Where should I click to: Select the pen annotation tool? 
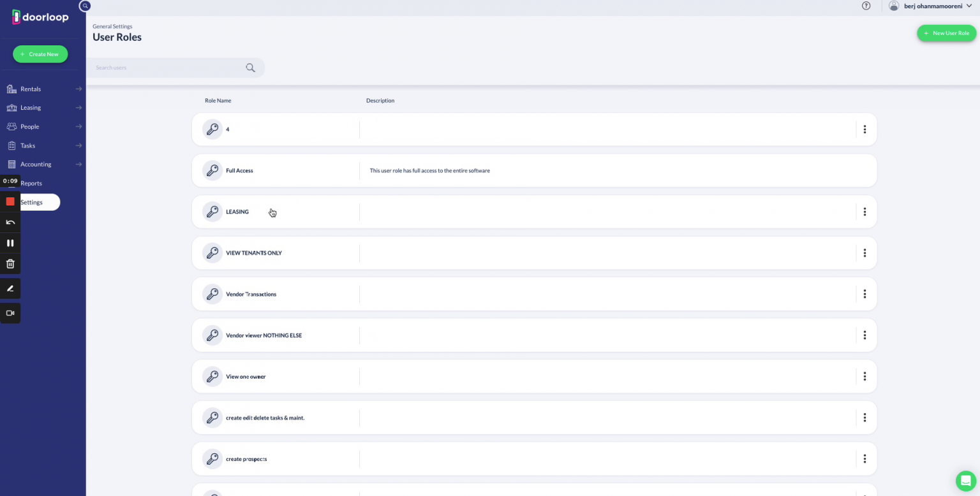10,288
